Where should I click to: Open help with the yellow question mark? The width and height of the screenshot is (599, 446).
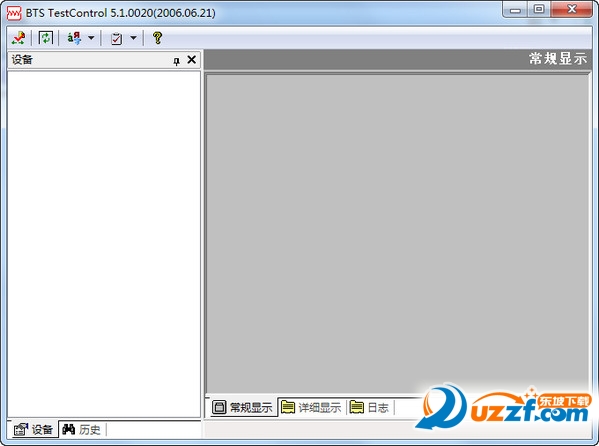pyautogui.click(x=157, y=38)
